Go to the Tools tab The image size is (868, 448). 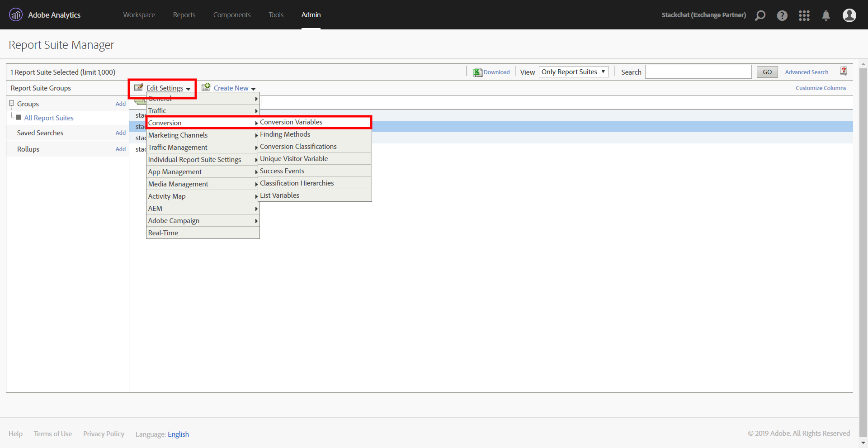[x=276, y=15]
